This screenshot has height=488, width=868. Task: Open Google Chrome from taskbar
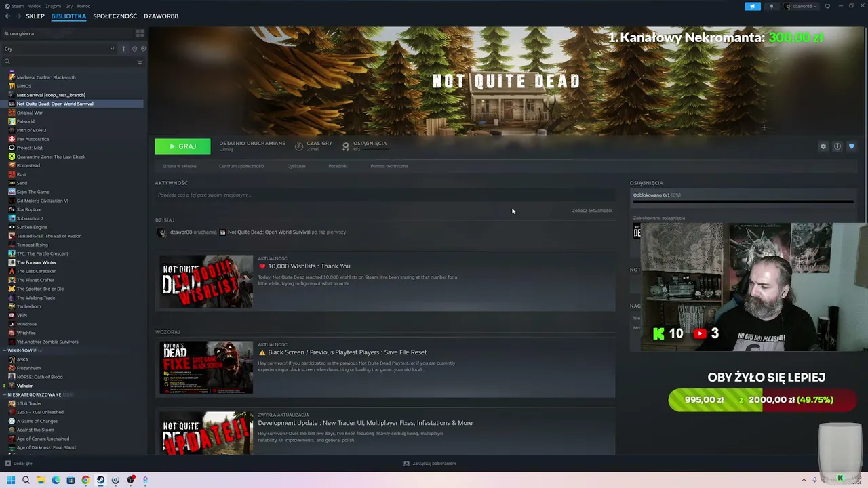click(85, 480)
